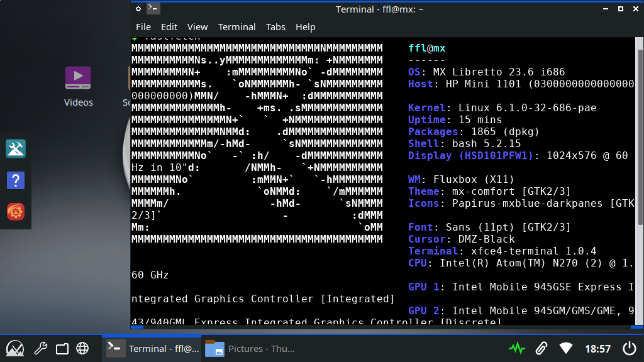The height and width of the screenshot is (362, 644).
Task: Click the Terminal: xfce4-terminal 1.0.4 line
Action: coord(502,251)
